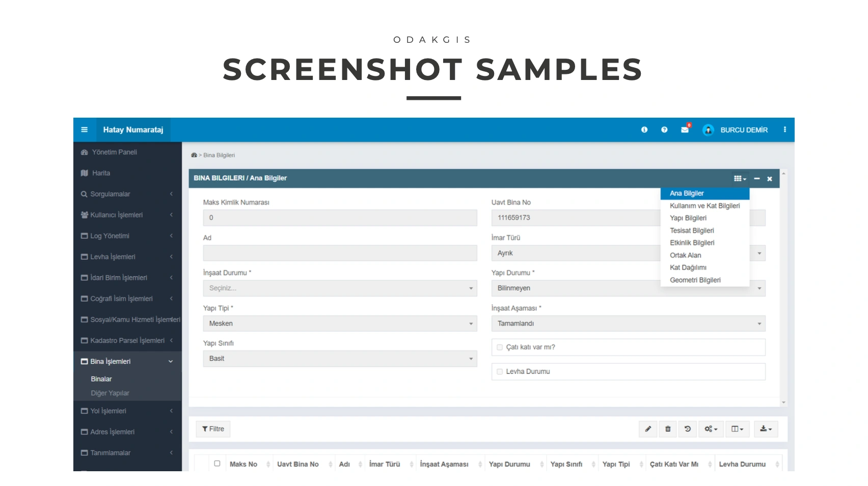Open the İnşaat Durumu dropdown
The height and width of the screenshot is (486, 868).
coord(340,288)
